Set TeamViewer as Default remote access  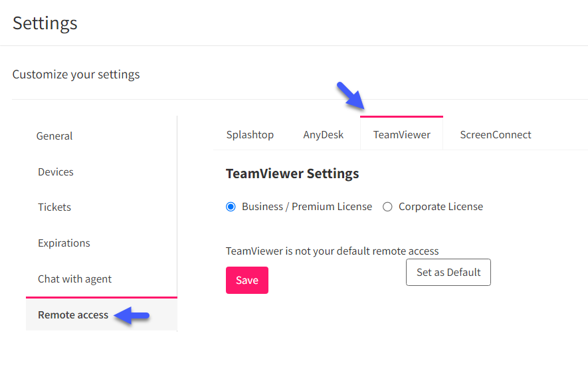(448, 272)
